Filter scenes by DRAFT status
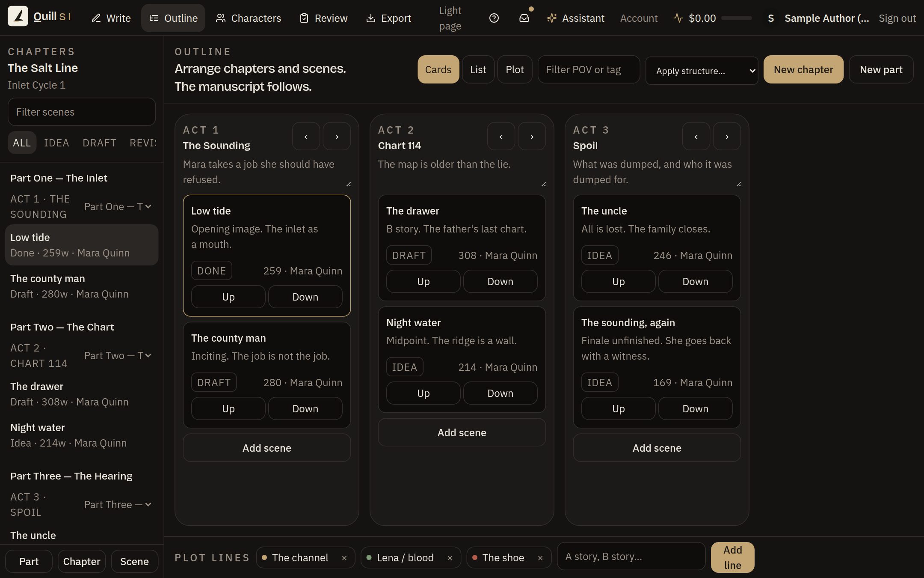 (99, 143)
